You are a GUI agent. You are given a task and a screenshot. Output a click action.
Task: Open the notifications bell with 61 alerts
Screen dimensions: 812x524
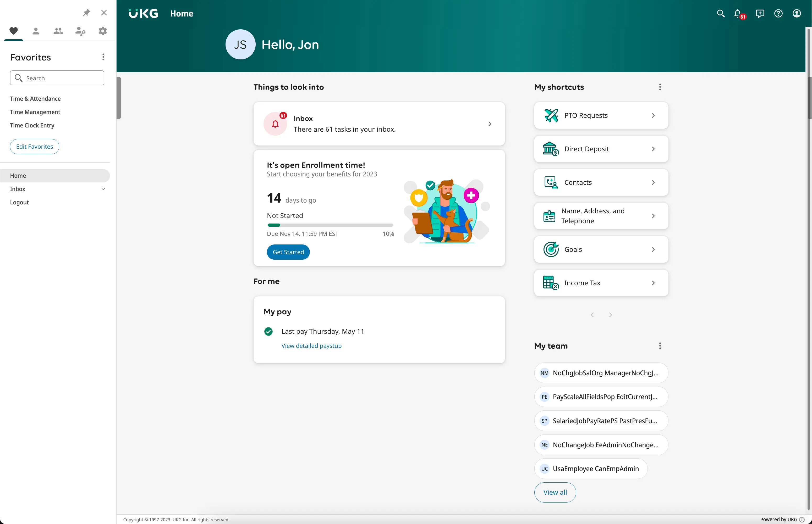[x=738, y=13]
